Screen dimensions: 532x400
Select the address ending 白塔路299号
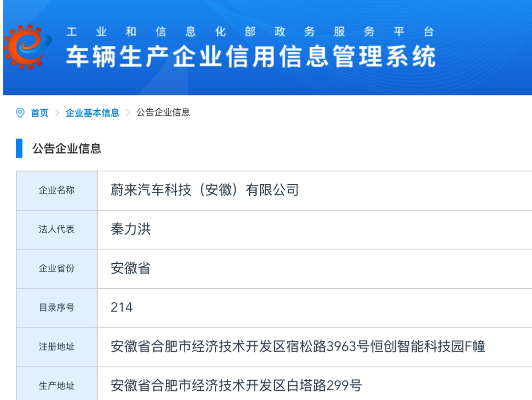tap(236, 385)
